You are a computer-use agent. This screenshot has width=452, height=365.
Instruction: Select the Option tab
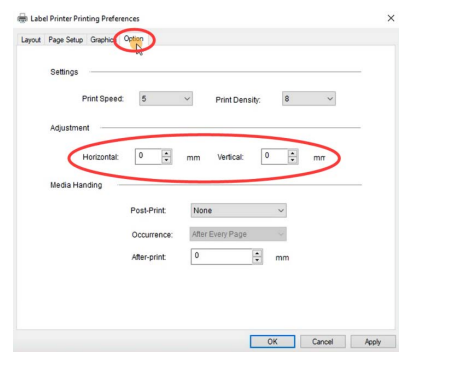134,39
